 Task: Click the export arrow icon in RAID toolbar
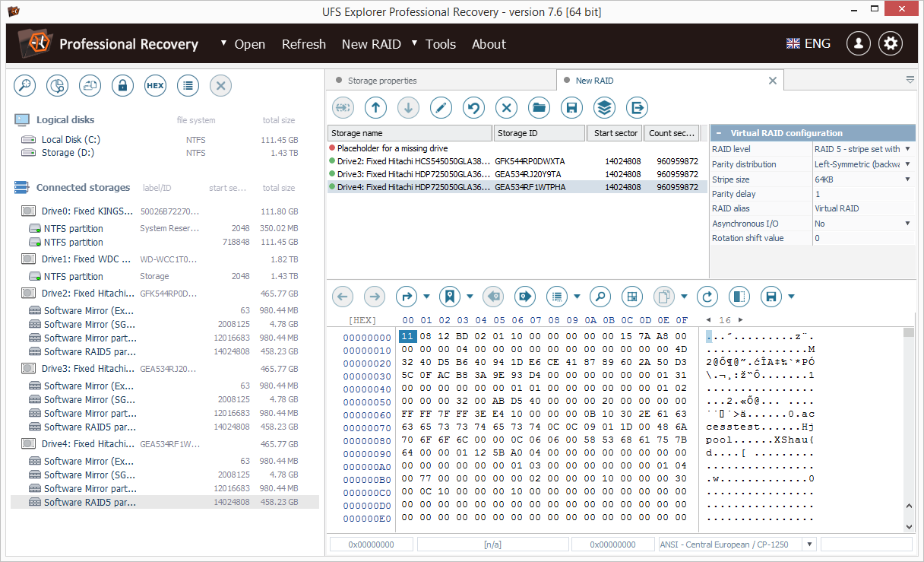[x=637, y=108]
